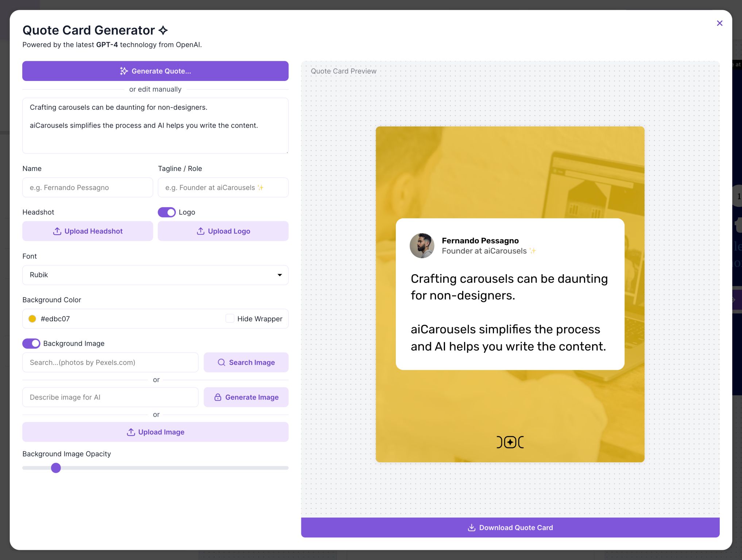Click the aiCarousels logo on the quote card
The image size is (742, 560).
tap(510, 442)
